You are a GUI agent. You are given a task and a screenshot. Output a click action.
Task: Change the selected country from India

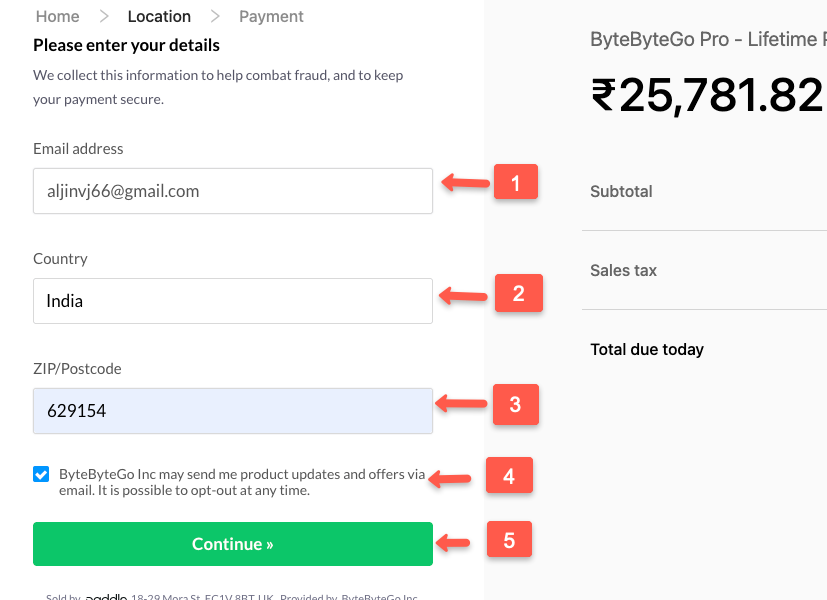[232, 300]
